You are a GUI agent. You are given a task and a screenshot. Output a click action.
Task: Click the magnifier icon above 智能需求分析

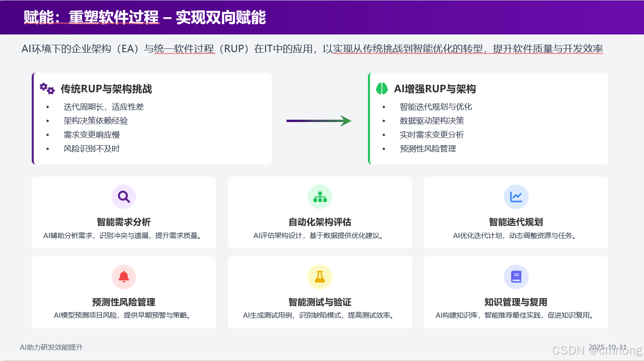click(x=124, y=197)
